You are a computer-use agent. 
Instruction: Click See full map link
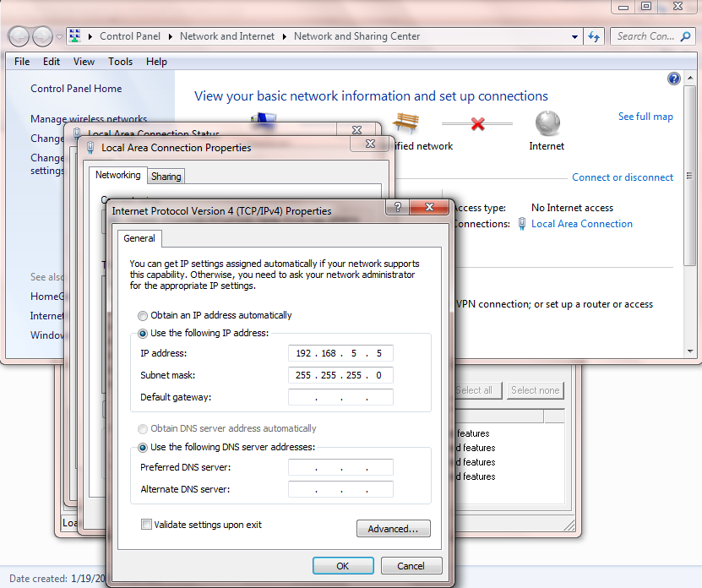[x=645, y=117]
